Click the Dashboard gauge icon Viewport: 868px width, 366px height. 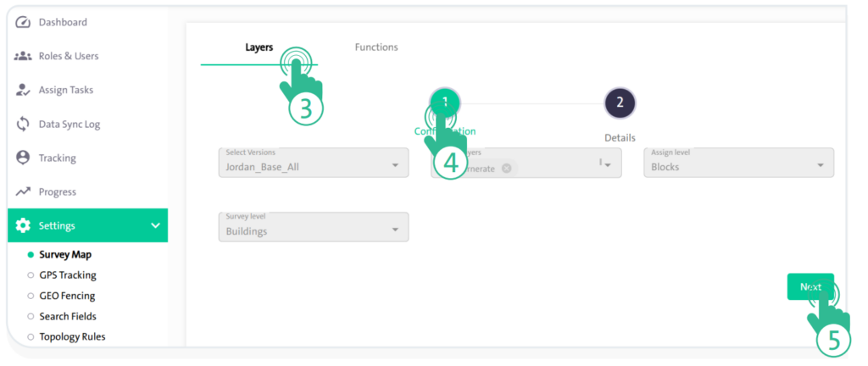pyautogui.click(x=24, y=22)
